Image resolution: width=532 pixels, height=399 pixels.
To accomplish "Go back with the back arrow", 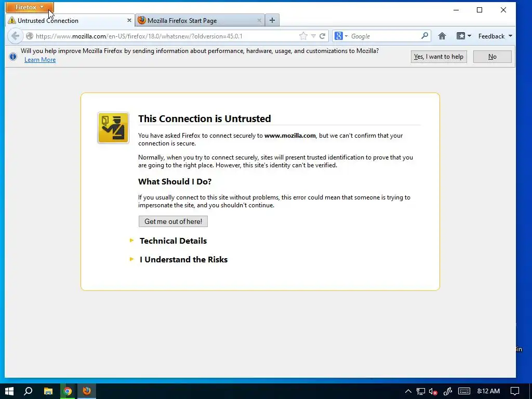I will pos(15,36).
